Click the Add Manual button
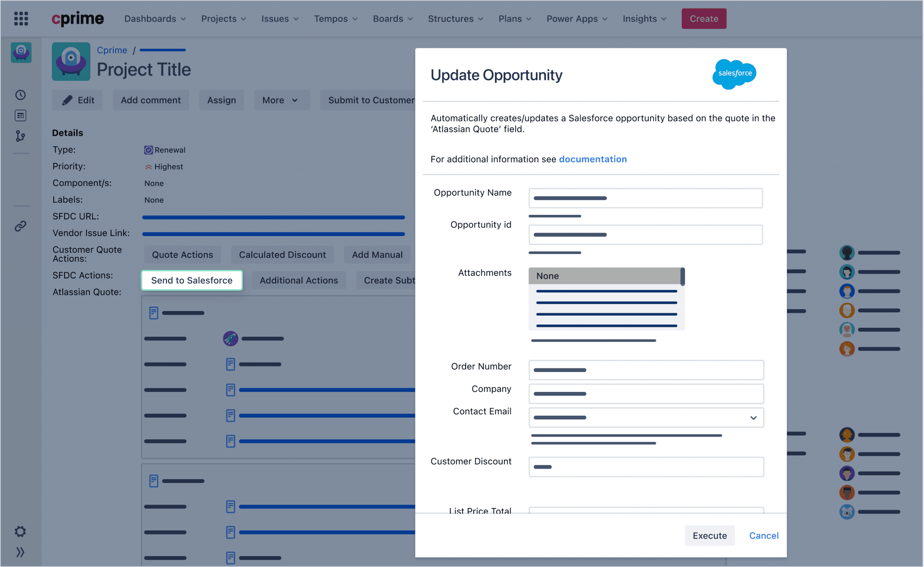Screen dimensions: 924x567 378,255
